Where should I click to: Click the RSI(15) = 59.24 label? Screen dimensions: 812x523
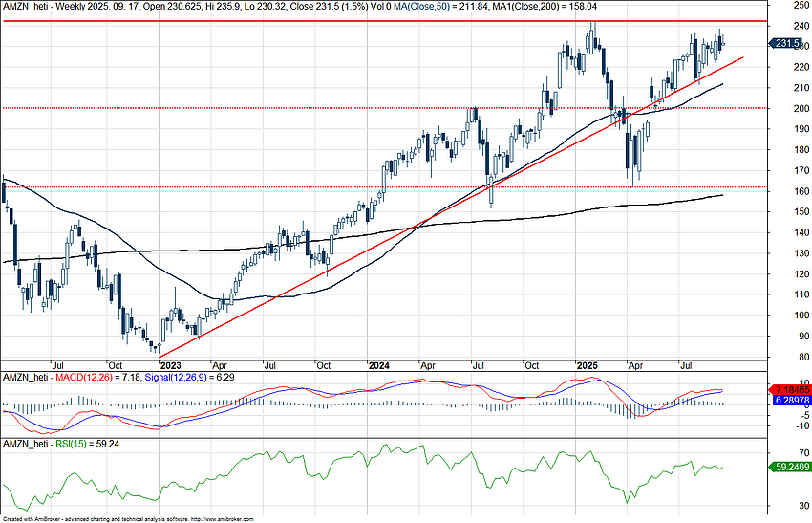coord(88,444)
